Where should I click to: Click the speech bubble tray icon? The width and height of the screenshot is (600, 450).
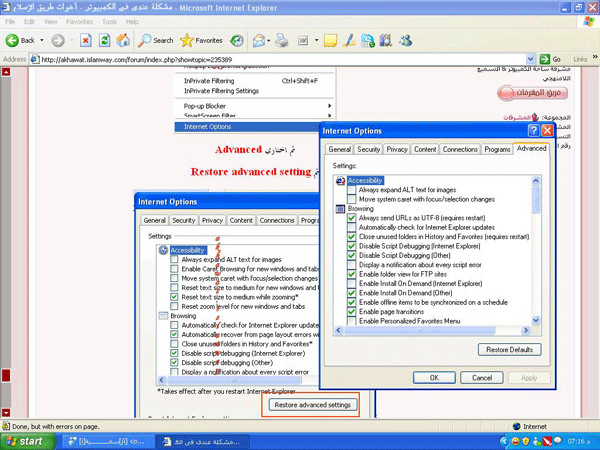coord(558,440)
